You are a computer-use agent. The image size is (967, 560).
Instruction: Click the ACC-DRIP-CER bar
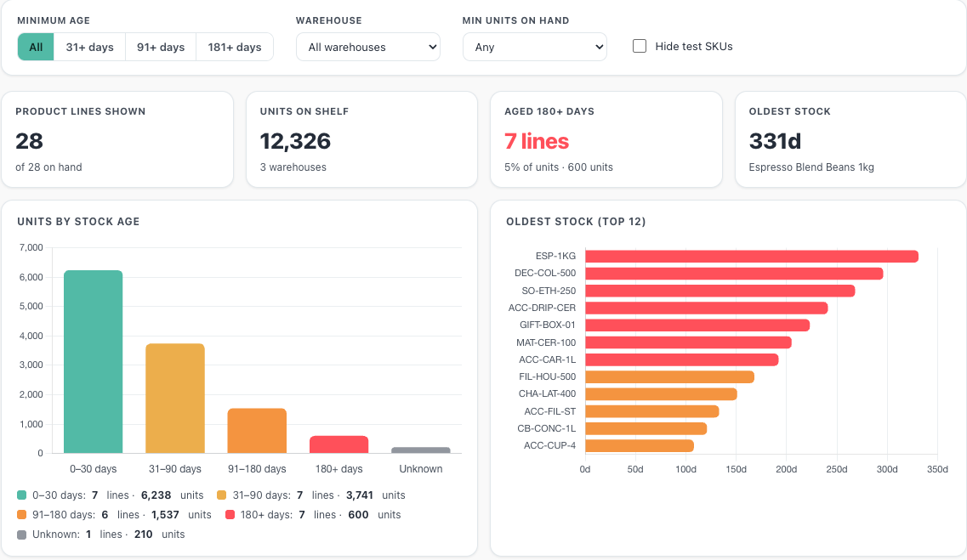tap(706, 308)
